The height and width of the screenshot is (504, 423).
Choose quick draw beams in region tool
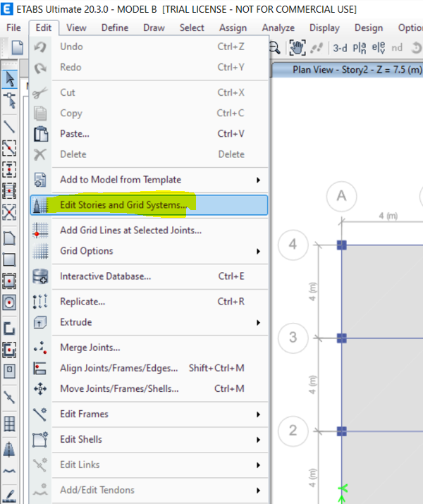[9, 148]
